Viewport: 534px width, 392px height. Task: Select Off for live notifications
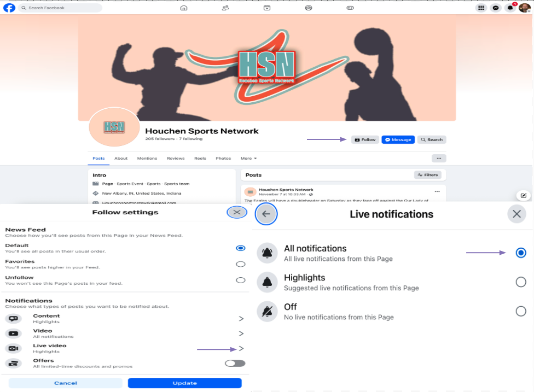coord(521,311)
